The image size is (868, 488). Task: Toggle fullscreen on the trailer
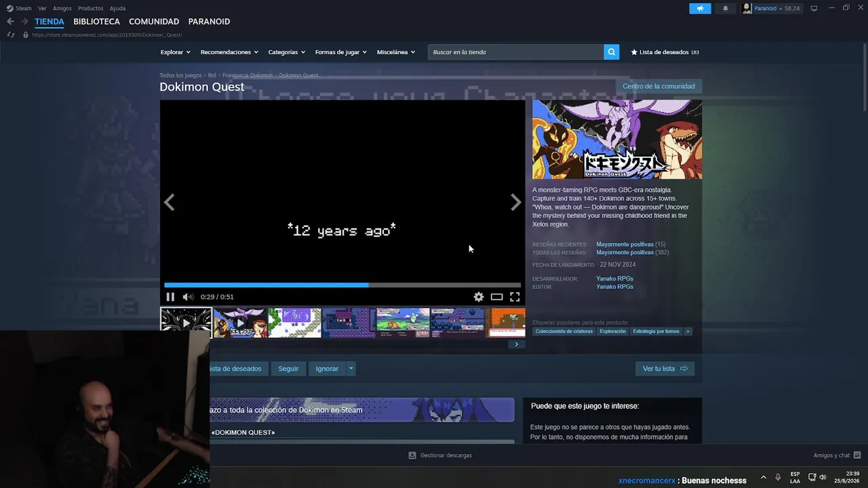(515, 297)
